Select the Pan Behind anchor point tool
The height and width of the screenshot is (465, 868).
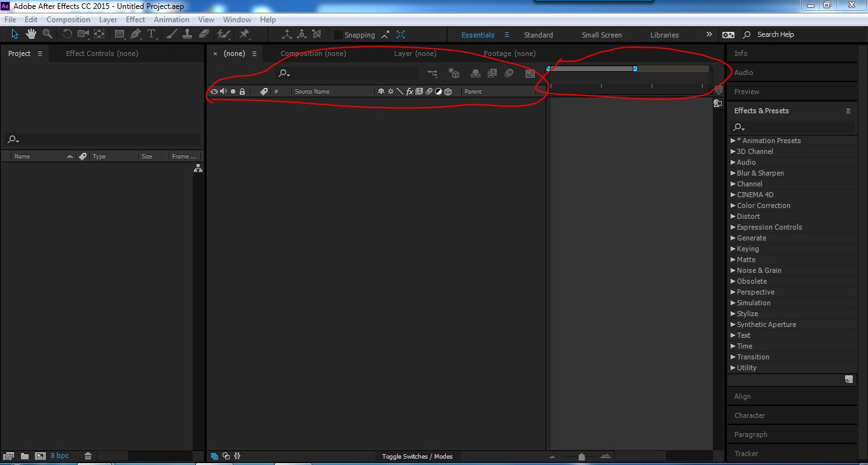click(100, 34)
